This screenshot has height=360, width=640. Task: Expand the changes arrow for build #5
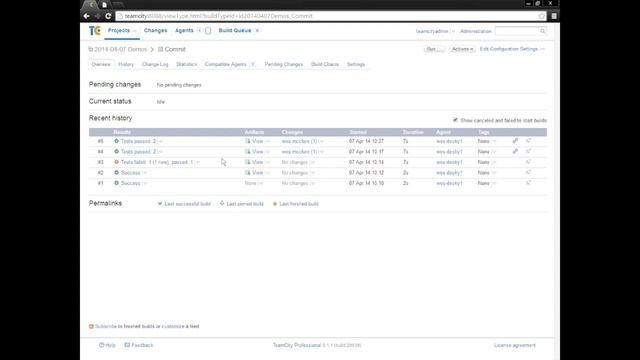pyautogui.click(x=321, y=141)
